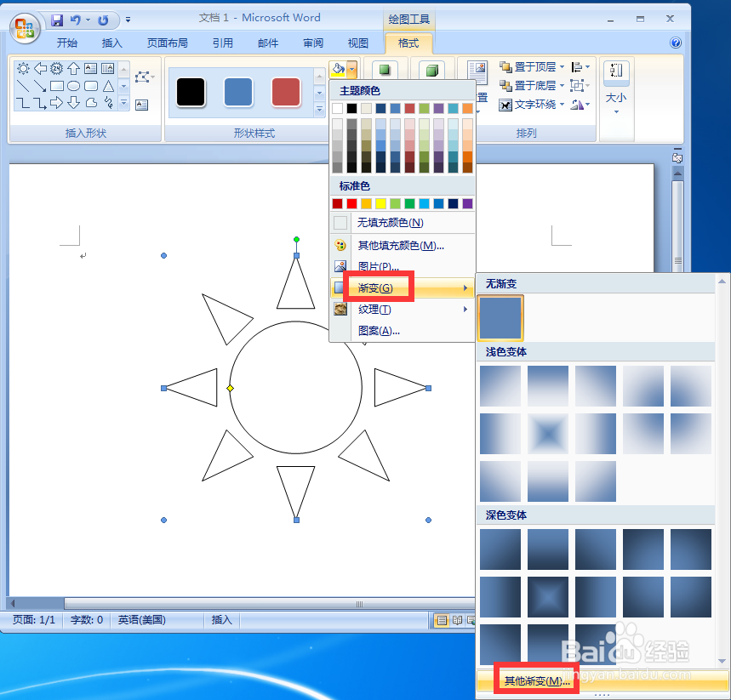Save the document via quick access
731x700 pixels.
[57, 20]
